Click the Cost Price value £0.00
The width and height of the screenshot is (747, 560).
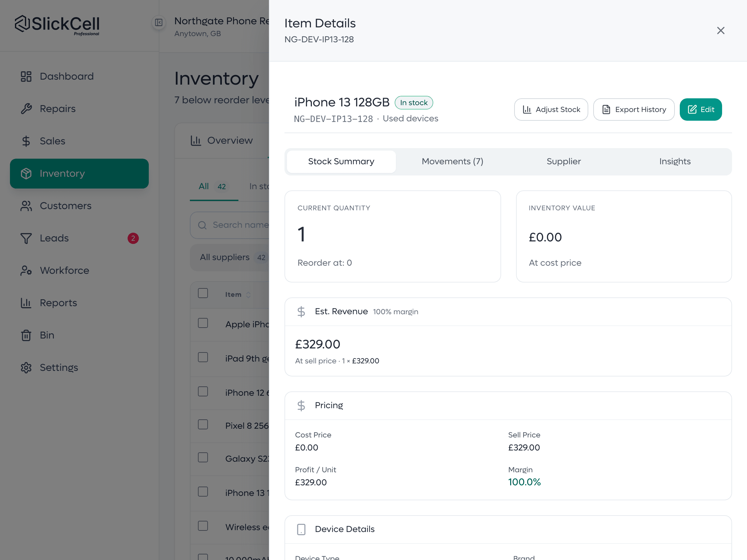pos(306,448)
